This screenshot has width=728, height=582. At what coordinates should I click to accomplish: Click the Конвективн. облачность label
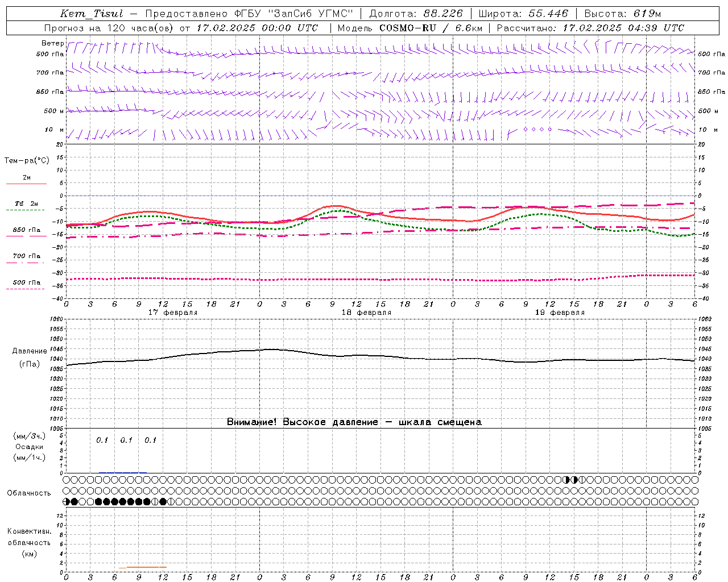click(x=29, y=537)
